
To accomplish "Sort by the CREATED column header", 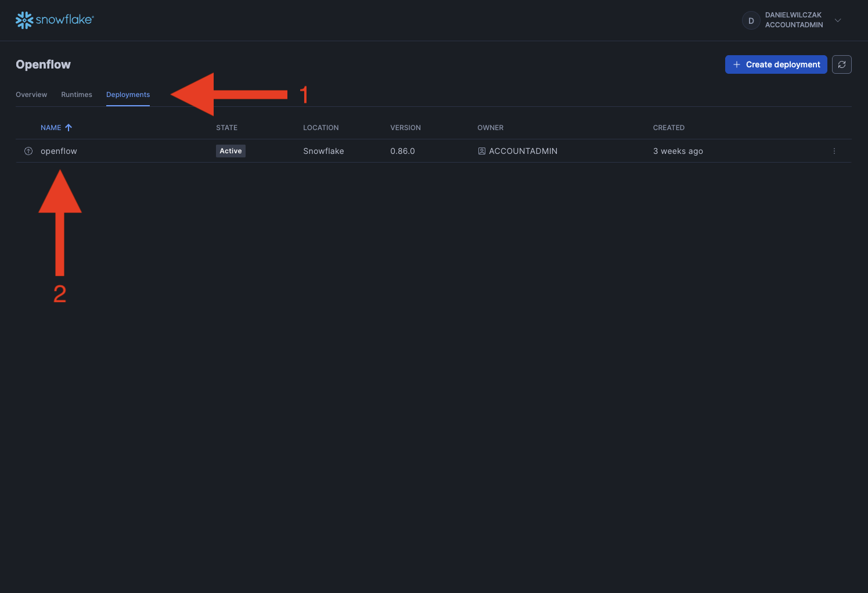I will click(668, 128).
